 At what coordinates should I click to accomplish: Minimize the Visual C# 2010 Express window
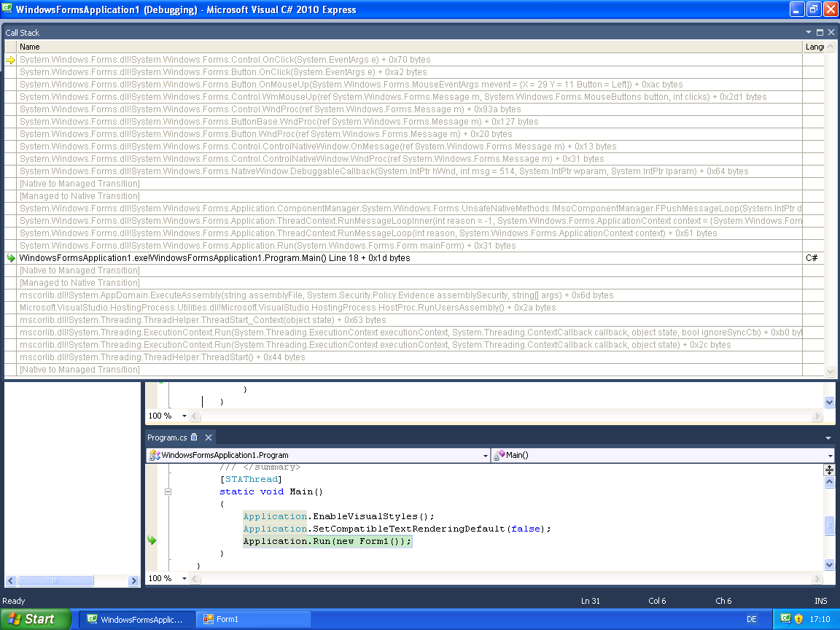797,9
